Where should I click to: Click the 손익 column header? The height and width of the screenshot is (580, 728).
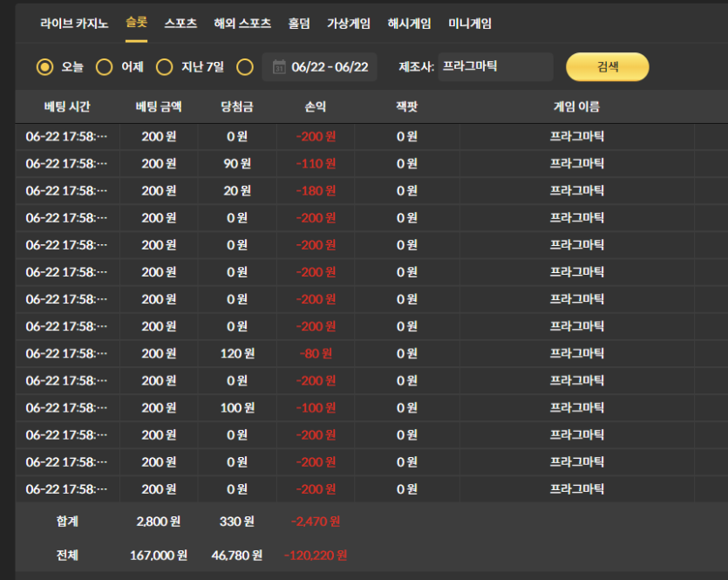[x=316, y=106]
